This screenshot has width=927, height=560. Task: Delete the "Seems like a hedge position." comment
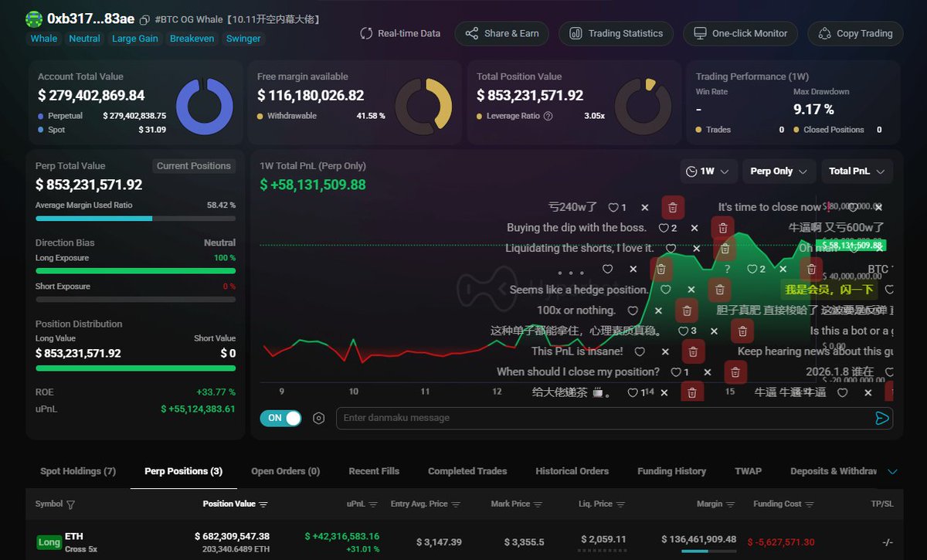(719, 290)
